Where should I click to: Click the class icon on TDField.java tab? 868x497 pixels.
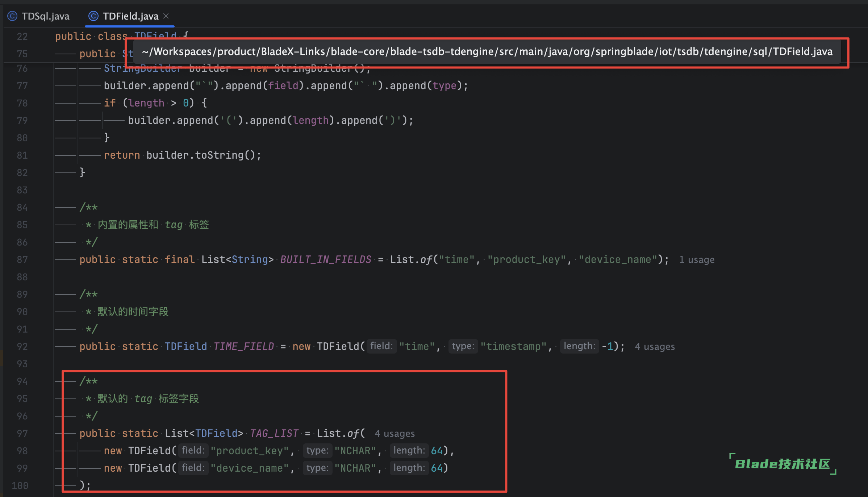[x=93, y=16]
